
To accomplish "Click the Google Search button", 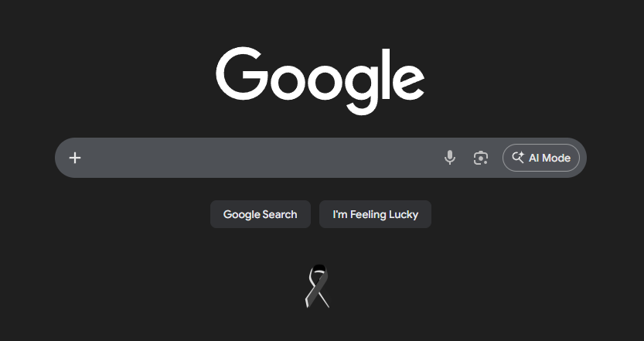I will pyautogui.click(x=261, y=214).
